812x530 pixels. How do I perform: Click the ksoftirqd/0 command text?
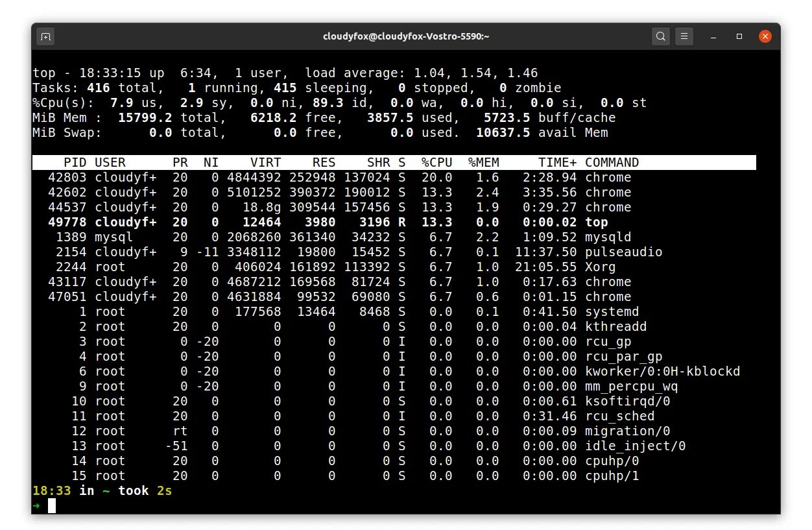628,401
